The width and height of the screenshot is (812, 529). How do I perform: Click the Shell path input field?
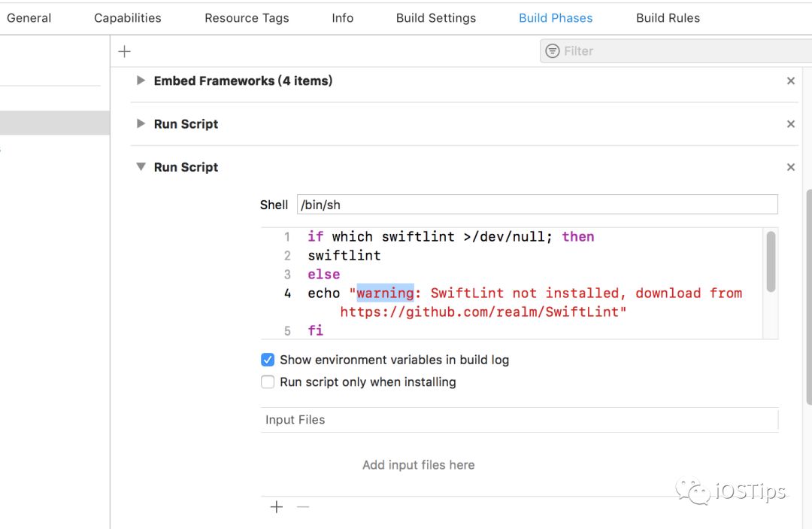537,205
